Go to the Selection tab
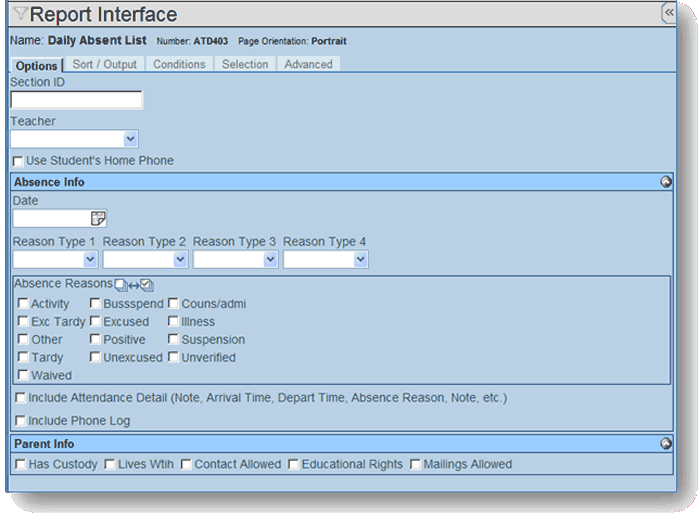Screen dimensions: 700x513 (x=245, y=64)
